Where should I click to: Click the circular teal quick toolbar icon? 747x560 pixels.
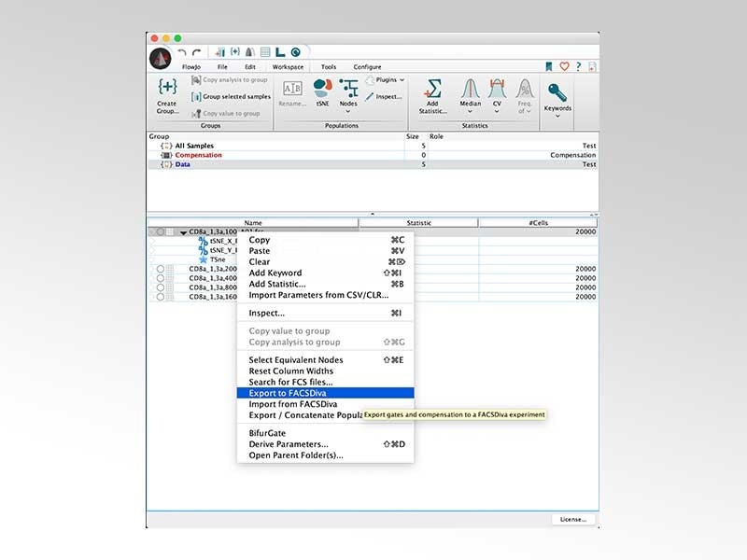click(296, 52)
